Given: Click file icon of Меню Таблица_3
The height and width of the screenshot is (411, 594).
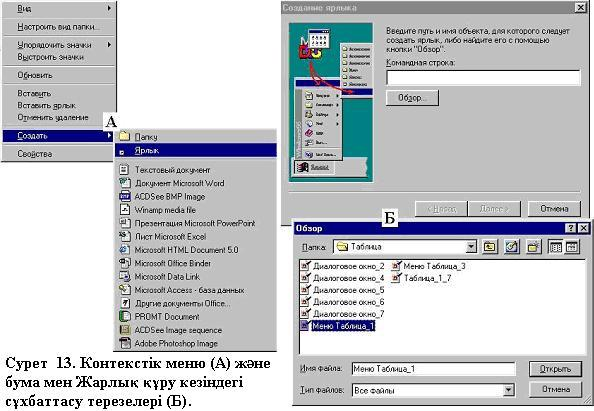Looking at the screenshot, I should click(x=396, y=266).
